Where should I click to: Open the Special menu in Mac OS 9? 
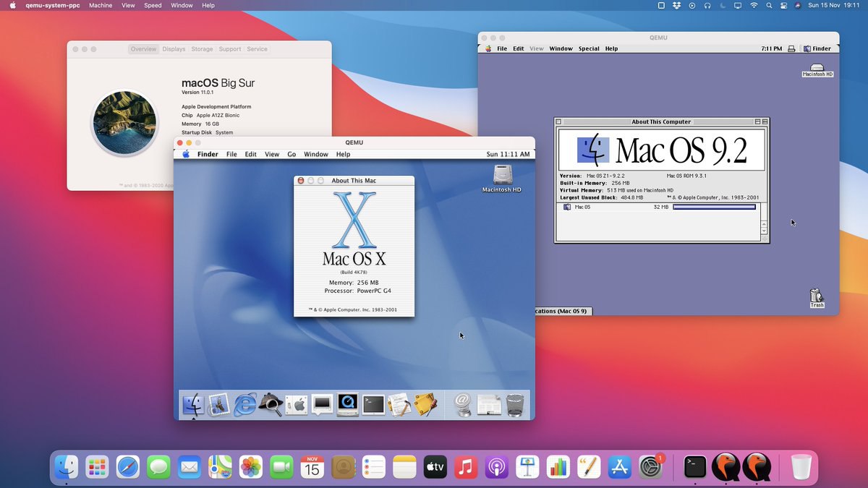pos(589,48)
